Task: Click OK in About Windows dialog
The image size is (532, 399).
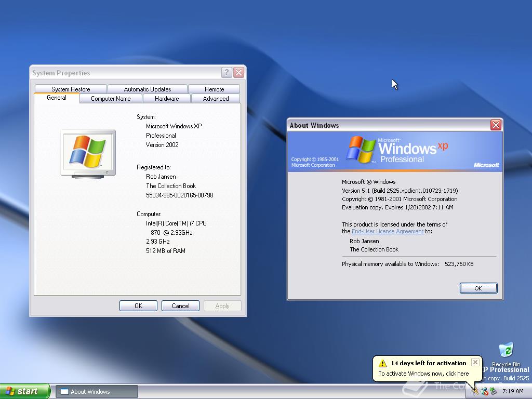Action: click(478, 288)
